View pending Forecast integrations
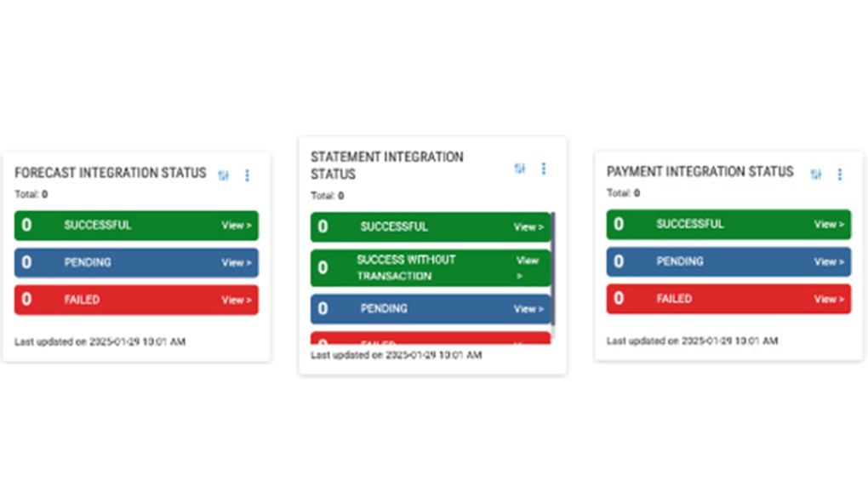This screenshot has width=868, height=487. point(237,263)
